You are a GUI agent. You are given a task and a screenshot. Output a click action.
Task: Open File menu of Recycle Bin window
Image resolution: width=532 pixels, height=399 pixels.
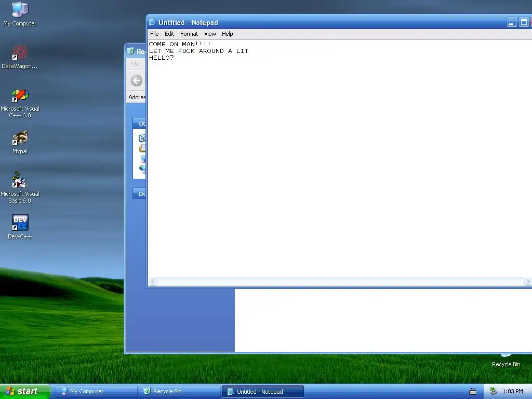click(x=135, y=64)
